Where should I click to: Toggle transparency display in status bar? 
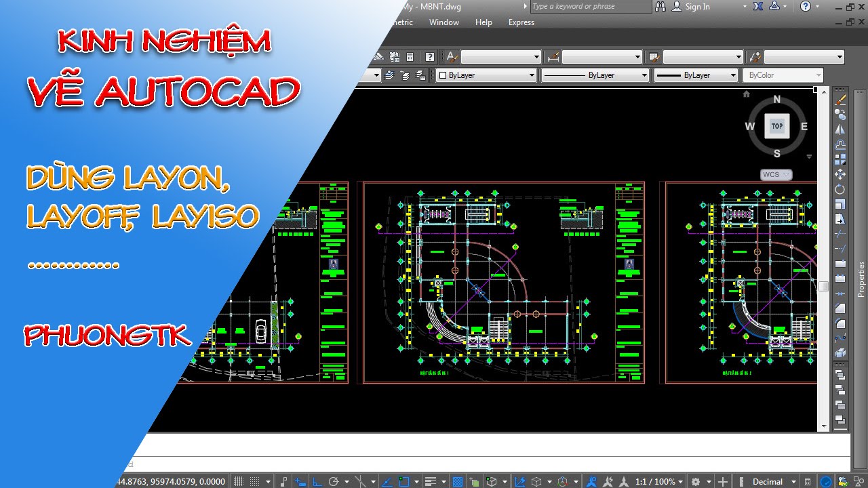tap(458, 481)
